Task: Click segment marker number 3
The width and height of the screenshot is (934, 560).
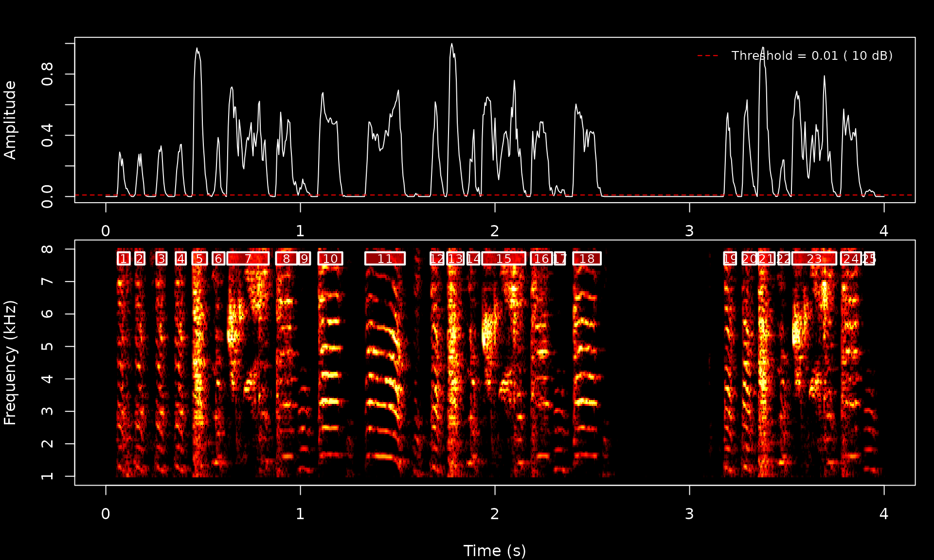Action: click(162, 259)
